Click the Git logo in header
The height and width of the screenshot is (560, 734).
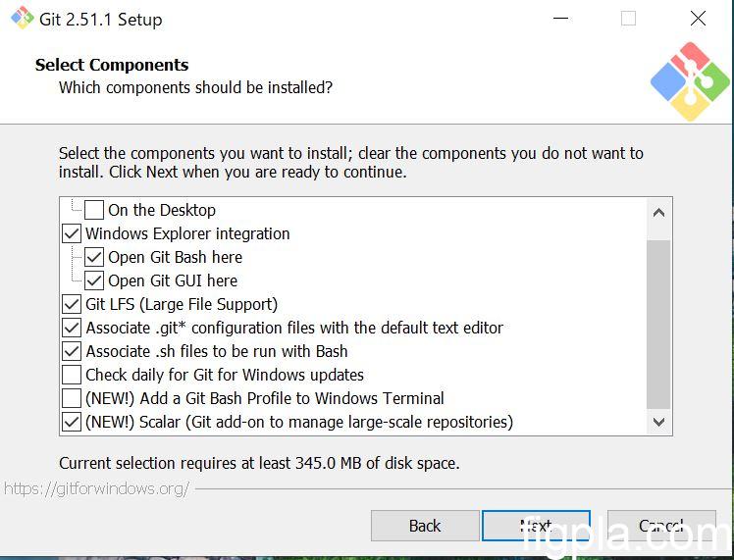[690, 81]
